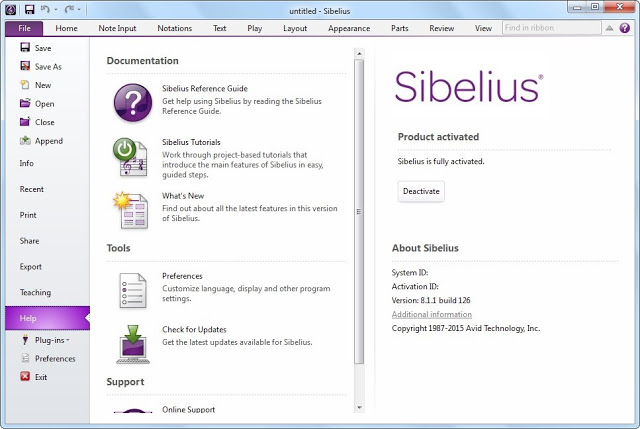Click the Close folder icon

tap(25, 121)
